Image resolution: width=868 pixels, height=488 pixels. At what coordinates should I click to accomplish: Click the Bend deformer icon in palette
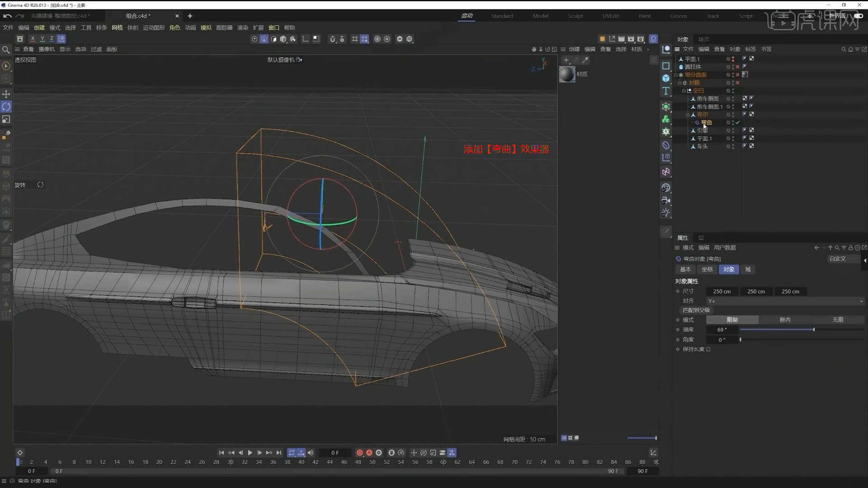pyautogui.click(x=666, y=145)
